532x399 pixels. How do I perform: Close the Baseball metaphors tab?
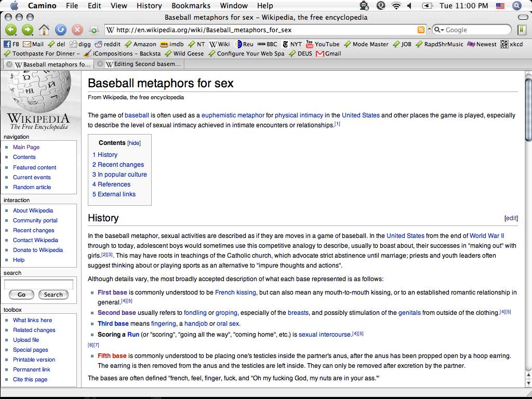pyautogui.click(x=9, y=64)
